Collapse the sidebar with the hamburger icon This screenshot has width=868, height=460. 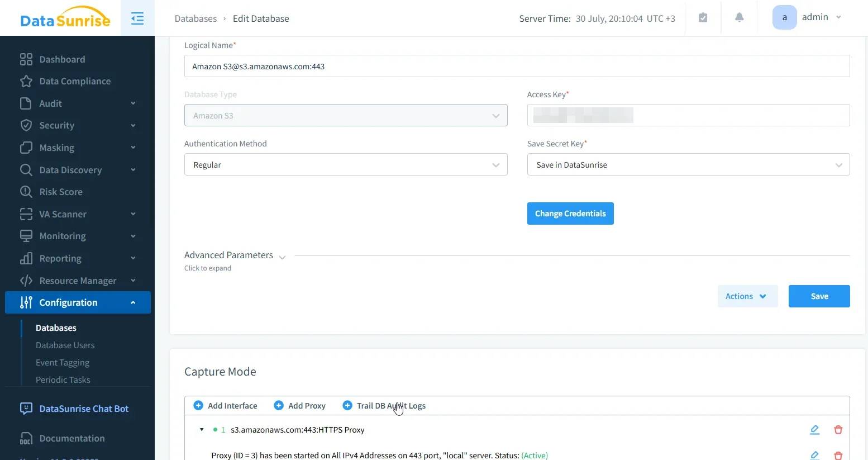coord(137,18)
